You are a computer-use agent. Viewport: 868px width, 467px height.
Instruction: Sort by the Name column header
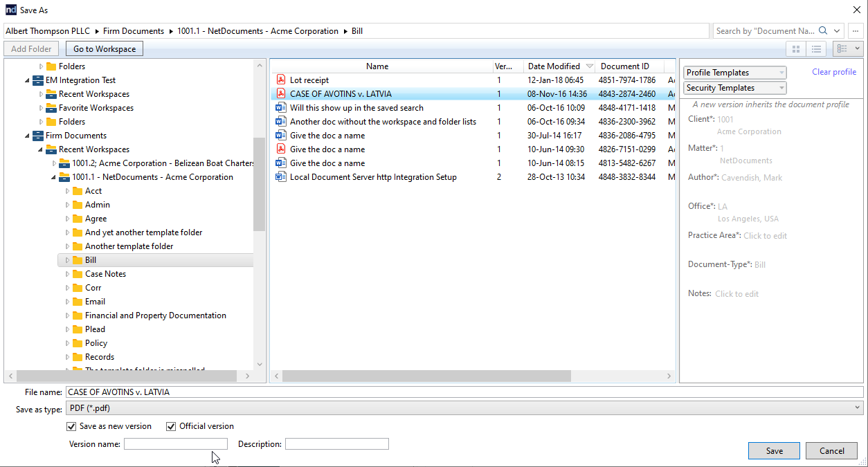(x=377, y=66)
